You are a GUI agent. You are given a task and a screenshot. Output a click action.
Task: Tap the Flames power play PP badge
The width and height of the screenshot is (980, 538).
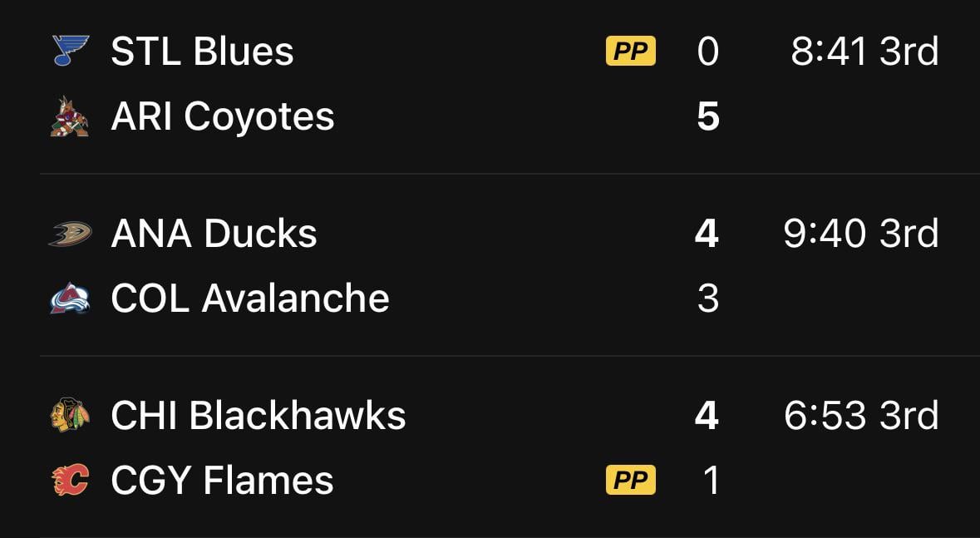tap(630, 480)
